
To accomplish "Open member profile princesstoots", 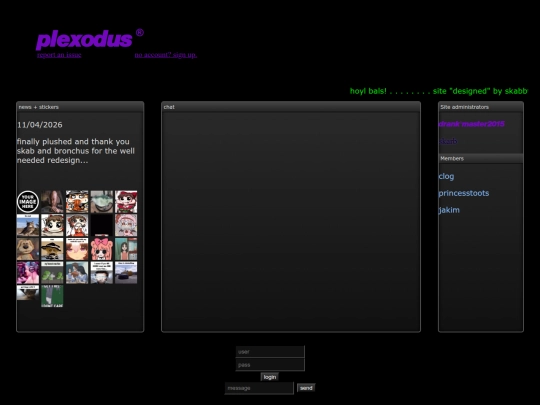I will (x=464, y=193).
